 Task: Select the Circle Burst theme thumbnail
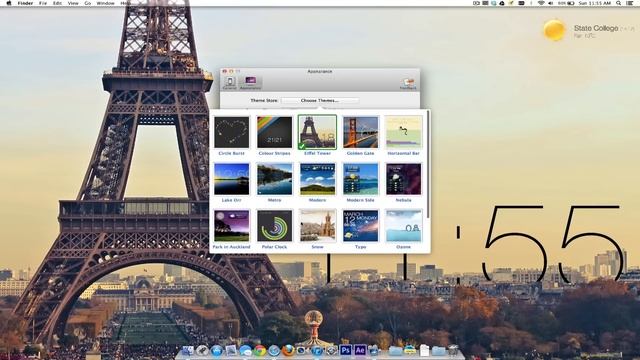(x=231, y=132)
